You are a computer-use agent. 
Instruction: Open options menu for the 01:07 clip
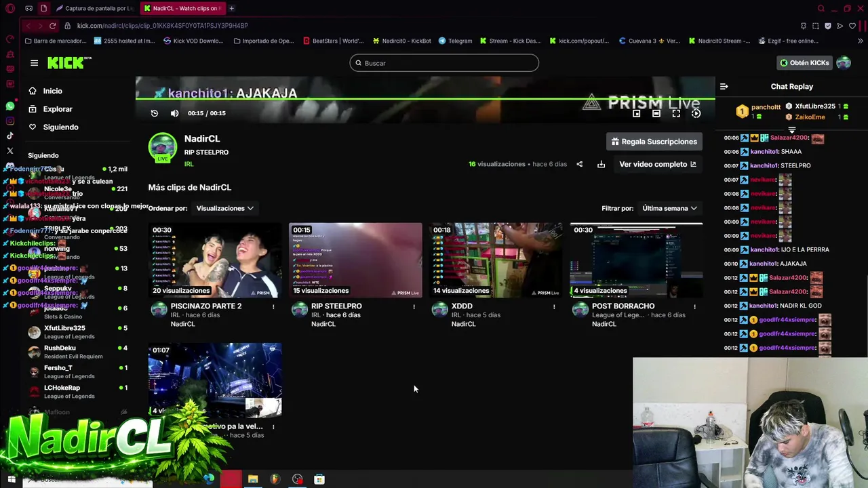coord(273,427)
